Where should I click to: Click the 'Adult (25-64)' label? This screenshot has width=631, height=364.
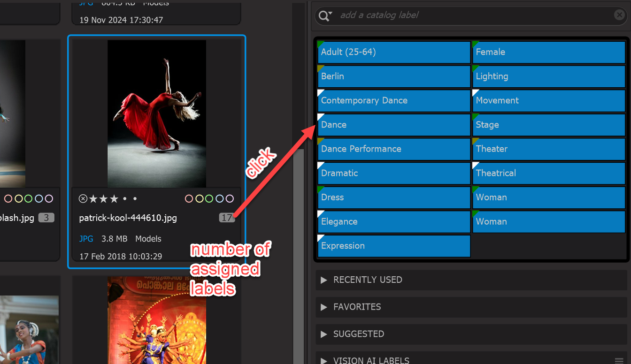pos(394,52)
